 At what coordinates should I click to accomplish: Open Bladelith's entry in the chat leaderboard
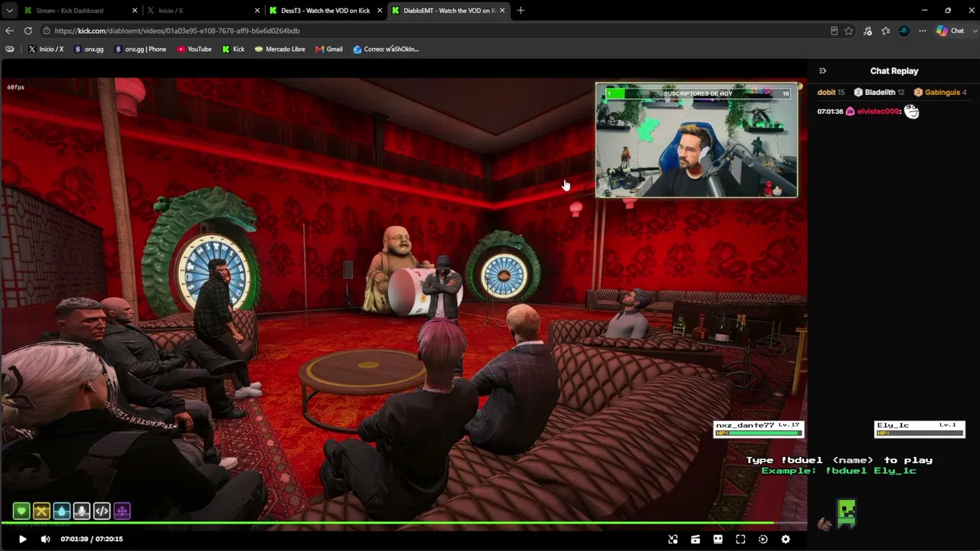click(879, 93)
